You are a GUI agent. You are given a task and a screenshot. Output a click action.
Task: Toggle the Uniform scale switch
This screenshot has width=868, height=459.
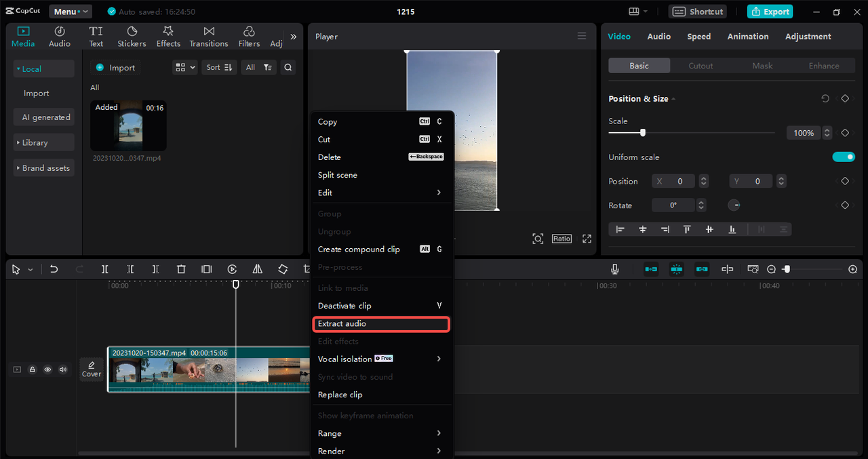coord(844,157)
